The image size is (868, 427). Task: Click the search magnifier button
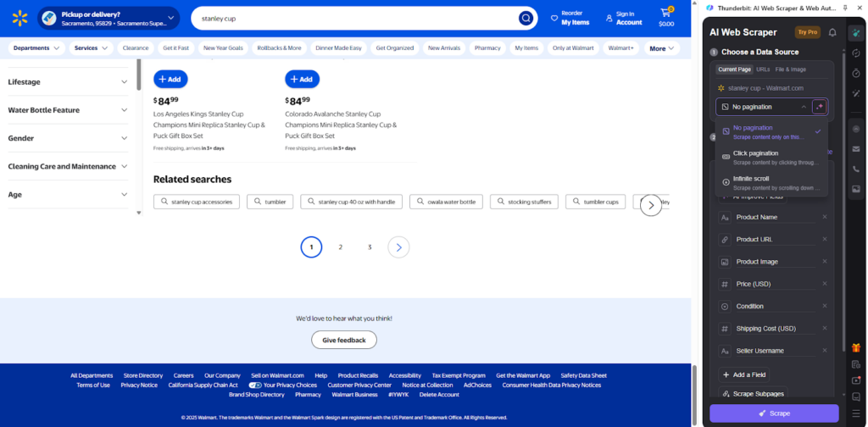526,19
